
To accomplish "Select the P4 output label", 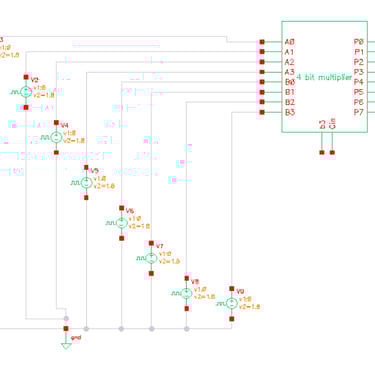I will pyautogui.click(x=358, y=82).
